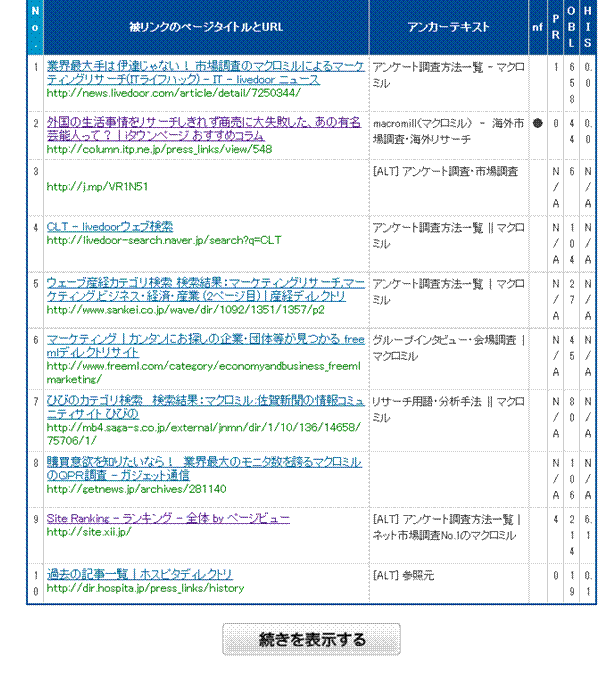The width and height of the screenshot is (604, 677).
Task: Click anchor text 'グループインタビュー・会場調査'
Action: click(444, 340)
